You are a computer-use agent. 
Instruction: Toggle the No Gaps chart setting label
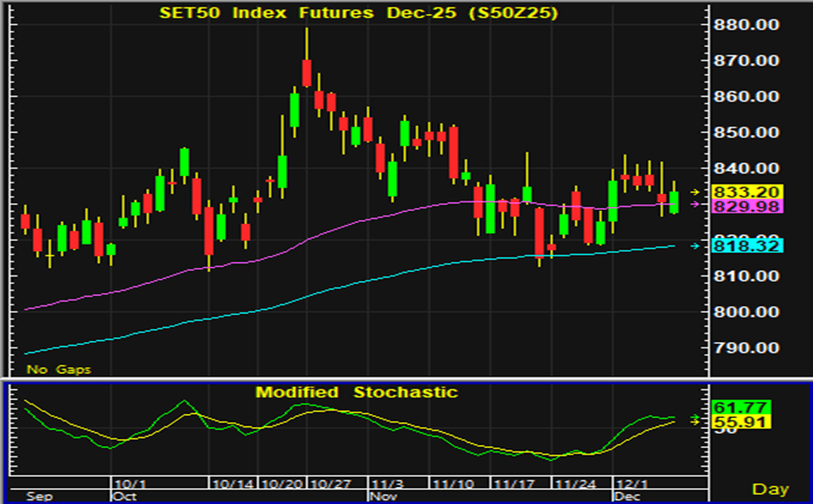[58, 370]
